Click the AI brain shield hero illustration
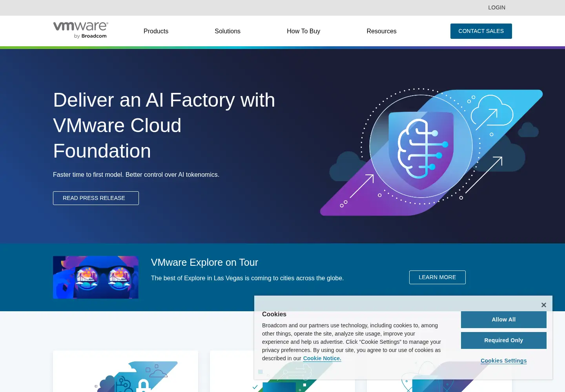This screenshot has height=392, width=565. point(431,152)
